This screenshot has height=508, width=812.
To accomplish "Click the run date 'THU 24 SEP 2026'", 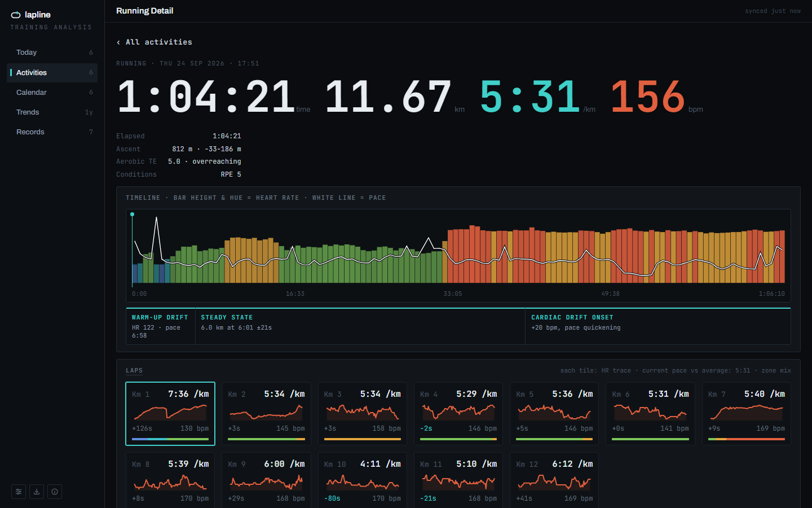I will tap(192, 63).
